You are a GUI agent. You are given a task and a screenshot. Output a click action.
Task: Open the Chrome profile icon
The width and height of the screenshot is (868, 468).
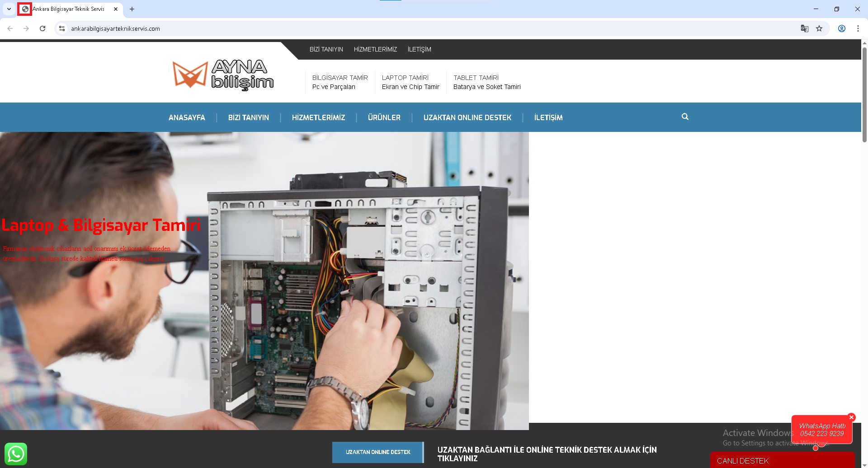click(x=842, y=28)
